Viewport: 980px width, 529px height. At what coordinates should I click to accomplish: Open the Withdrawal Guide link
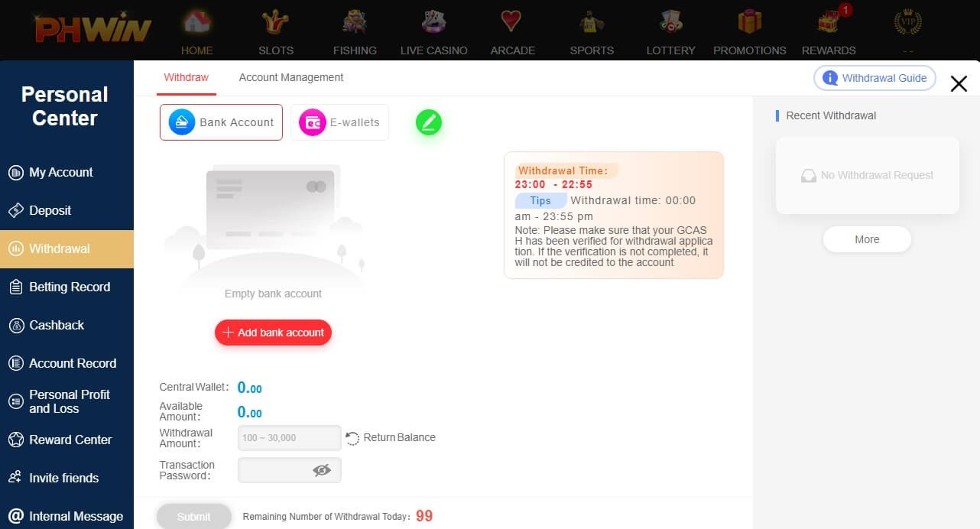[x=875, y=78]
